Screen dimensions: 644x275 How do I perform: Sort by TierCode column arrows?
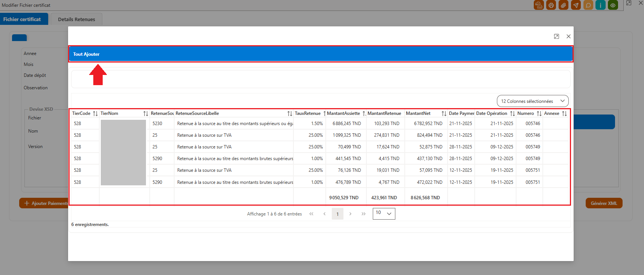(95, 113)
